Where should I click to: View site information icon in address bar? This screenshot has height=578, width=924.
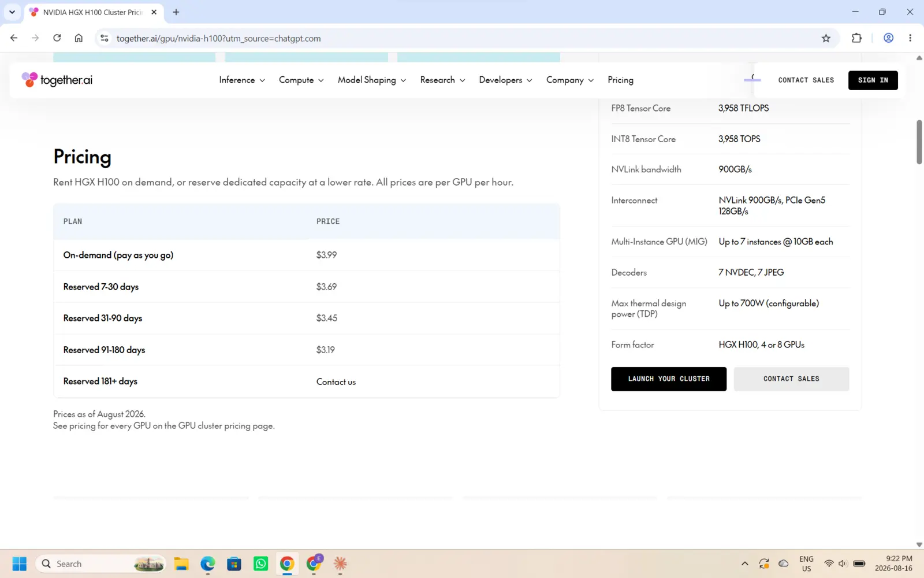pyautogui.click(x=104, y=38)
